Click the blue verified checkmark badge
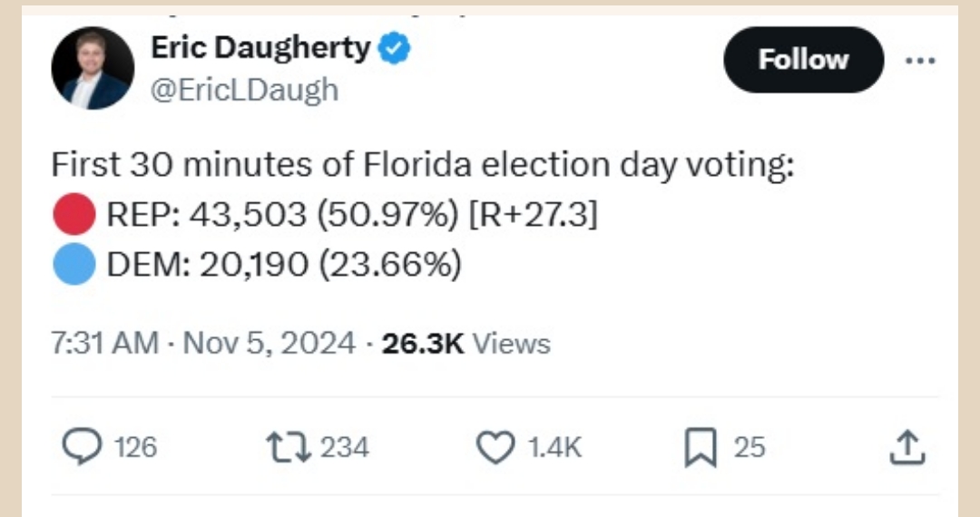This screenshot has height=517, width=980. tap(394, 48)
